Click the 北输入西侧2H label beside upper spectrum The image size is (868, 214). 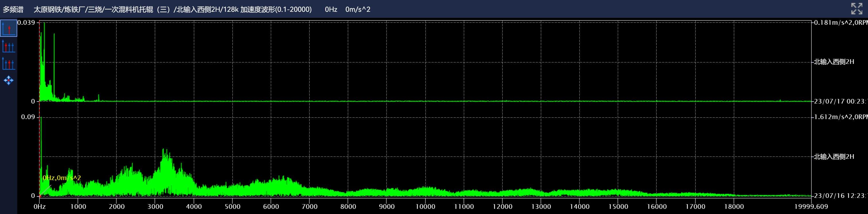coord(834,62)
